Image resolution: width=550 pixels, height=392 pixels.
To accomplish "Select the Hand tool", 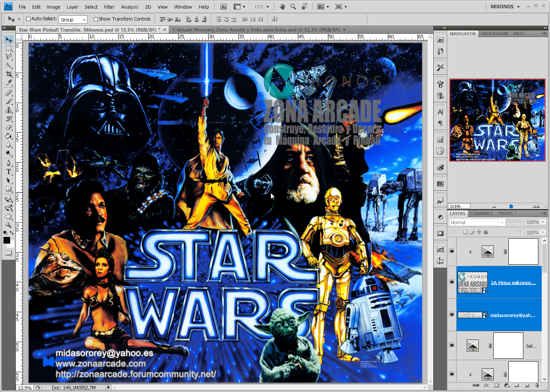I will point(9,216).
